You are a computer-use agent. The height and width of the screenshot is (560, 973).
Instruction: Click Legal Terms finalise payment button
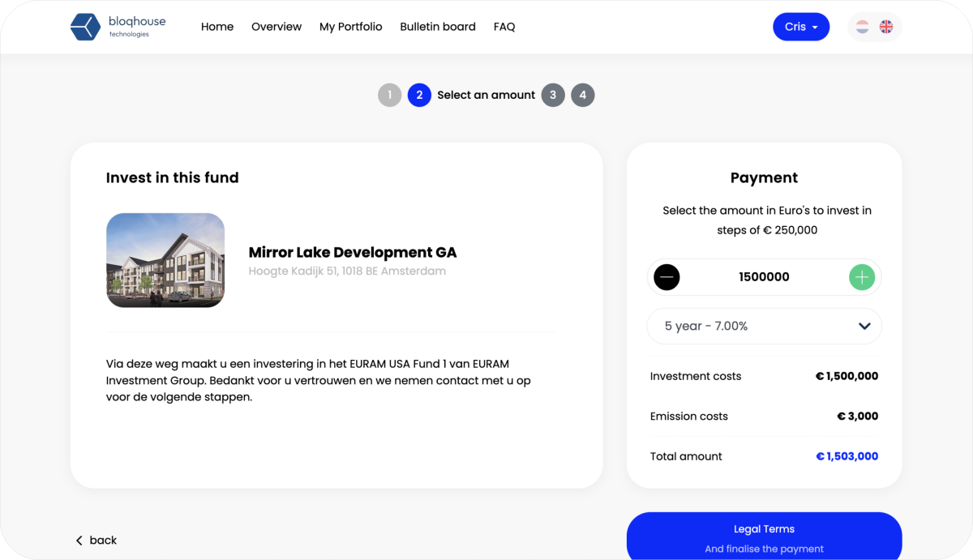[x=764, y=536]
